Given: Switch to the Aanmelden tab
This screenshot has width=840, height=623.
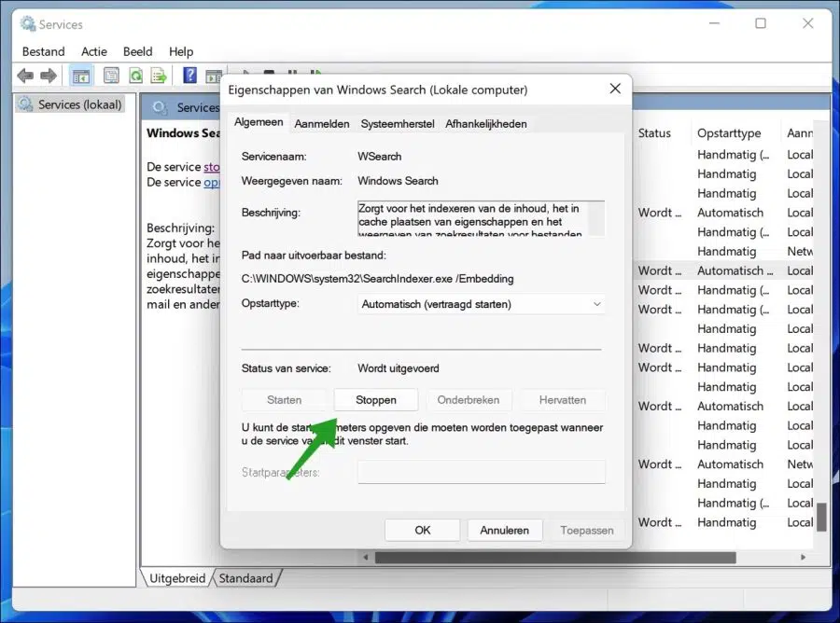Looking at the screenshot, I should [x=322, y=124].
